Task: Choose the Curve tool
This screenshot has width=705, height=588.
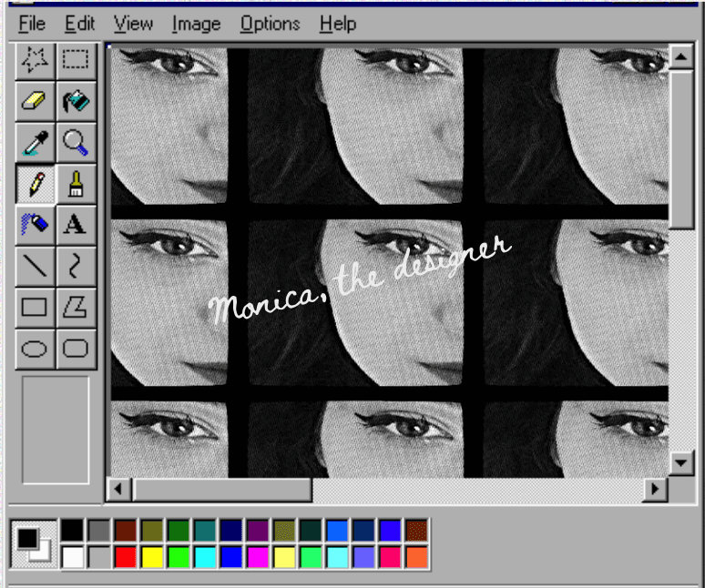Action: tap(76, 265)
